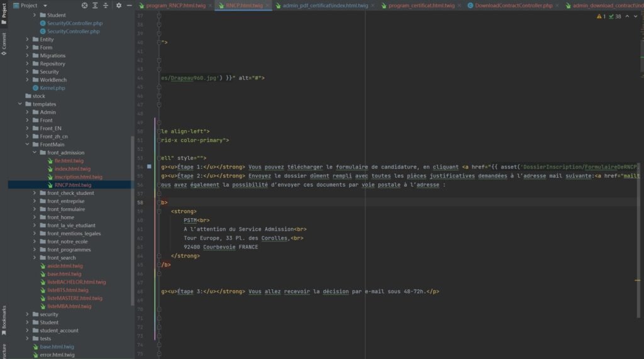Open Kernel.php from project tree
This screenshot has width=644, height=359.
52,88
